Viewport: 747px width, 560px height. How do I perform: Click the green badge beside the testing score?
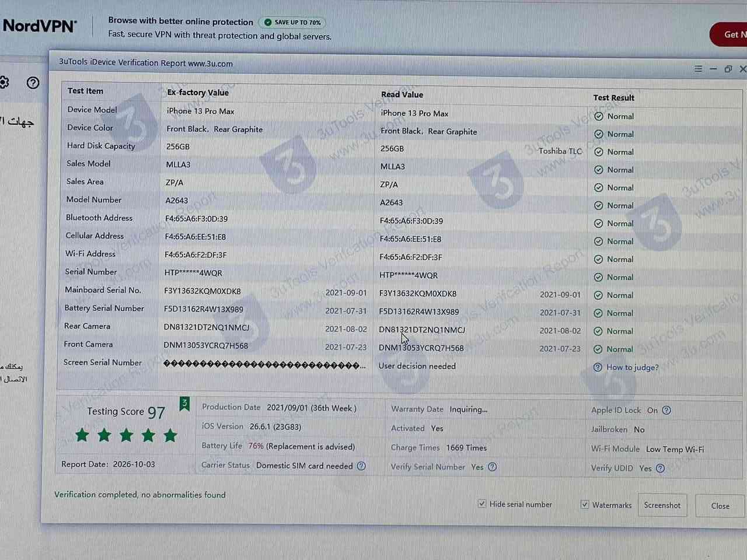[184, 404]
